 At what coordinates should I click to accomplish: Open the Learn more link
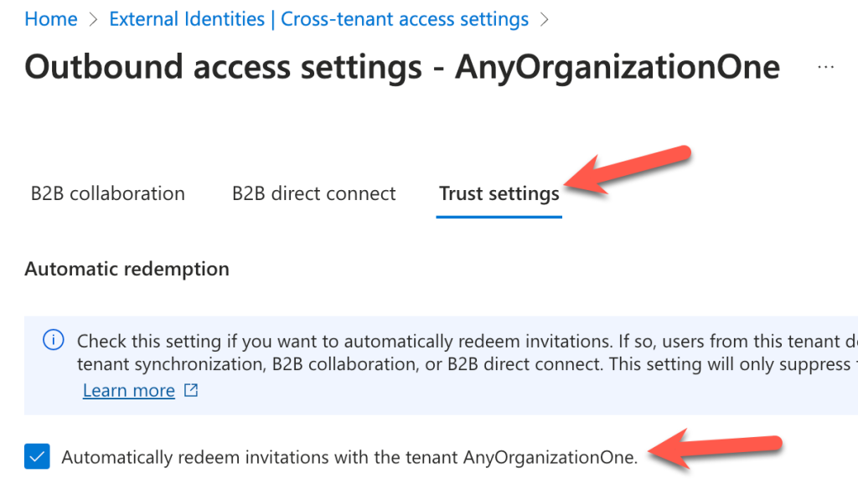tap(128, 390)
